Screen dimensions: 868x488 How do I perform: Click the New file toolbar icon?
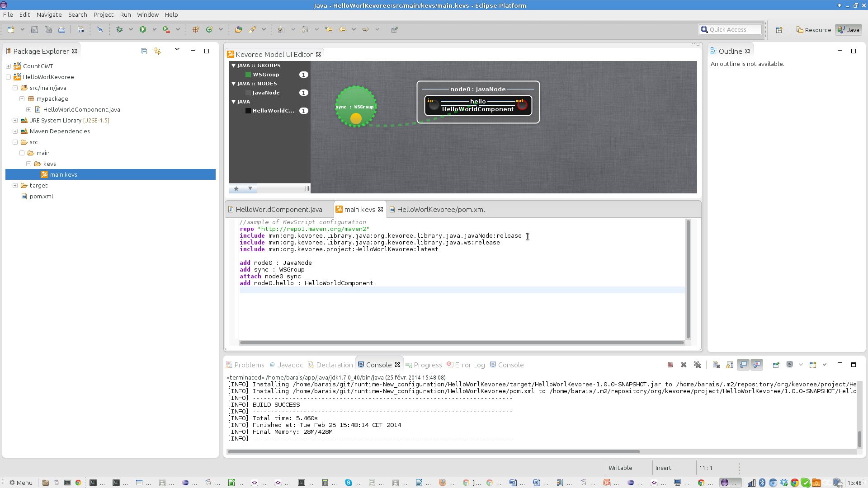(11, 29)
